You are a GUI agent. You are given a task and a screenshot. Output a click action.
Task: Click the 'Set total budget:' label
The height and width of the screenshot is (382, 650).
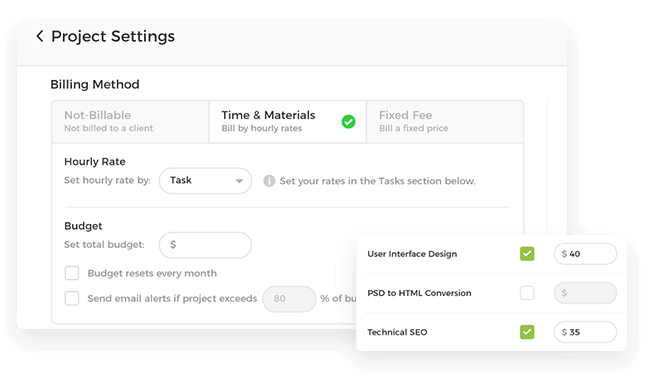pos(104,245)
